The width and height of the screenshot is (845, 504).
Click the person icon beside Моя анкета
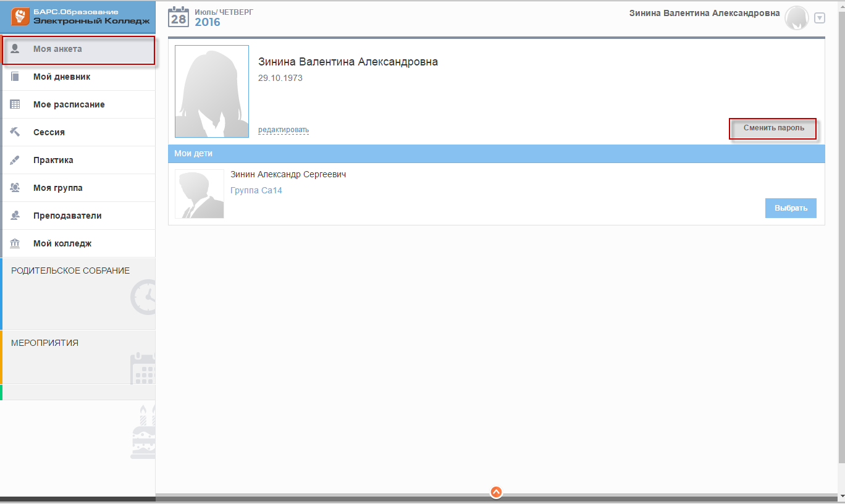[15, 49]
